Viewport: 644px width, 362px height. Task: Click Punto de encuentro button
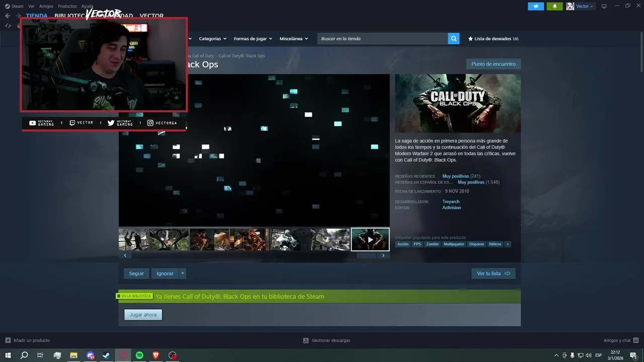[x=494, y=64]
